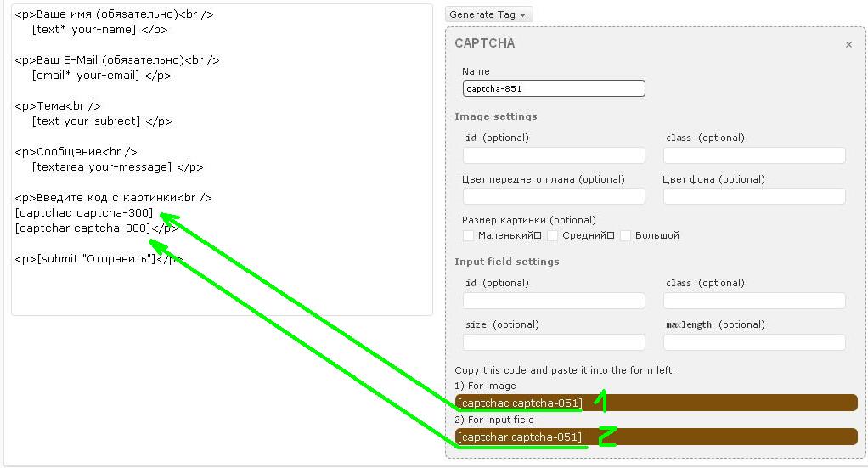The height and width of the screenshot is (468, 868).
Task: Click the maxlength (optional) input field
Action: (x=754, y=342)
